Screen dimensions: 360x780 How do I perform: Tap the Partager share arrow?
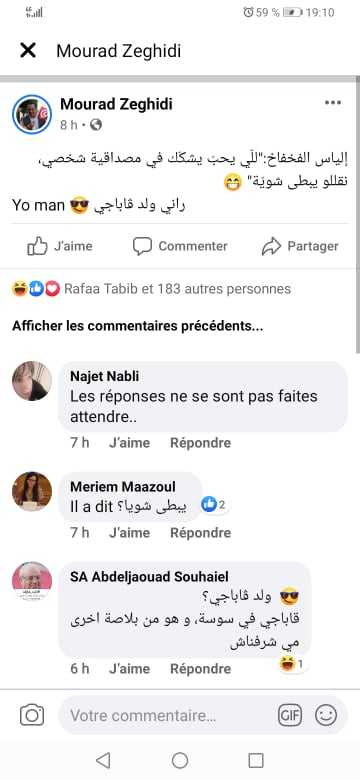300,246
